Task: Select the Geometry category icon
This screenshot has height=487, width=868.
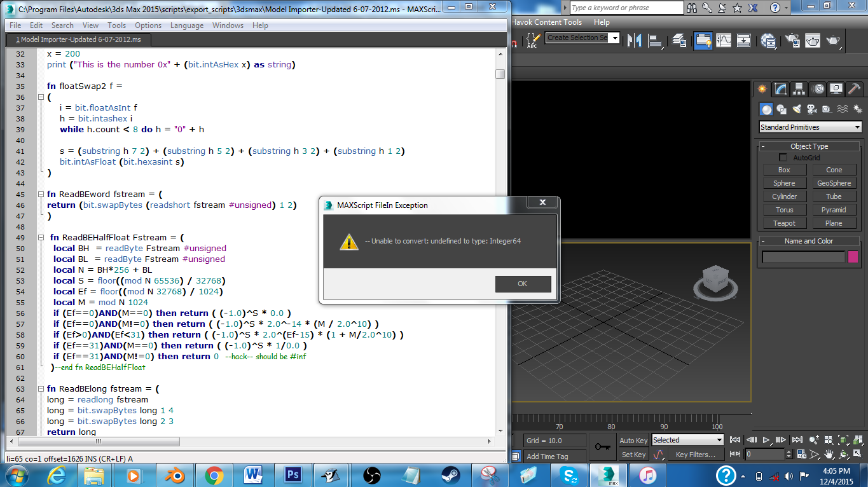Action: click(x=767, y=109)
